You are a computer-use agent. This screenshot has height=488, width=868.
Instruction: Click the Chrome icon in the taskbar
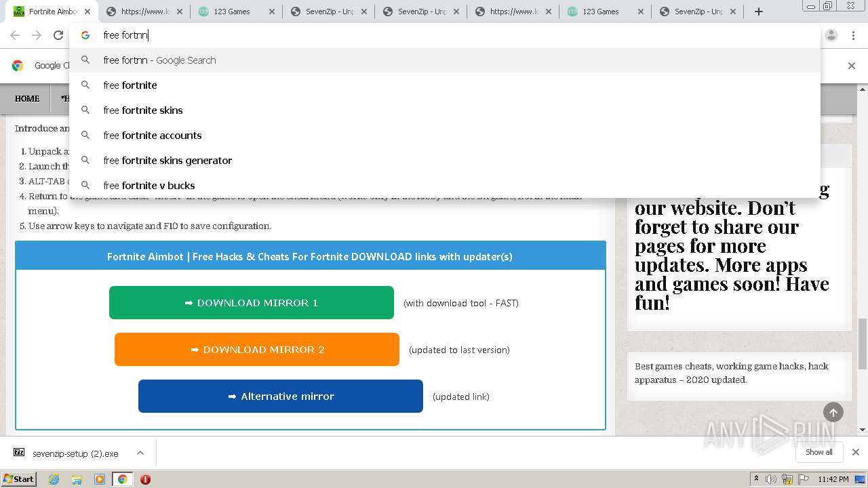(122, 479)
